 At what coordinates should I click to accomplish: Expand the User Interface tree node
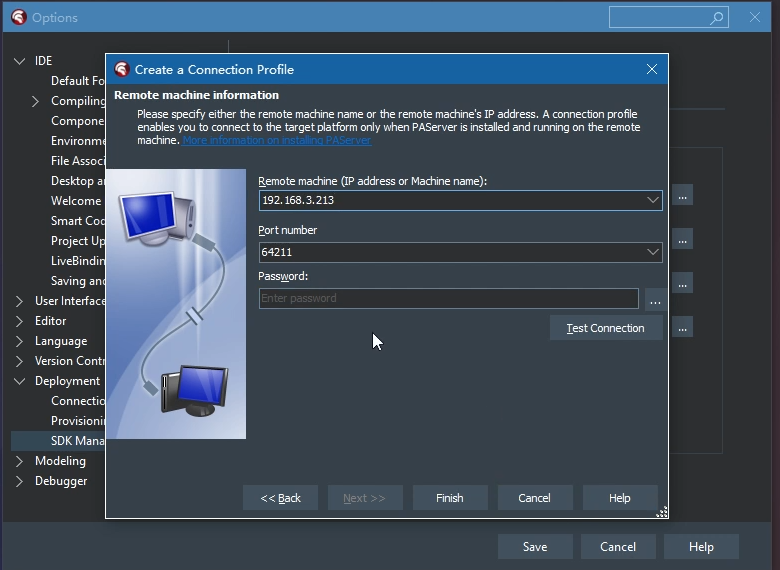click(x=20, y=301)
